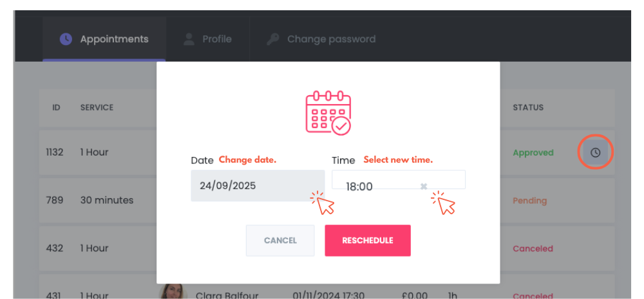This screenshot has width=644, height=299.
Task: Click the STATUS column header
Action: click(528, 107)
